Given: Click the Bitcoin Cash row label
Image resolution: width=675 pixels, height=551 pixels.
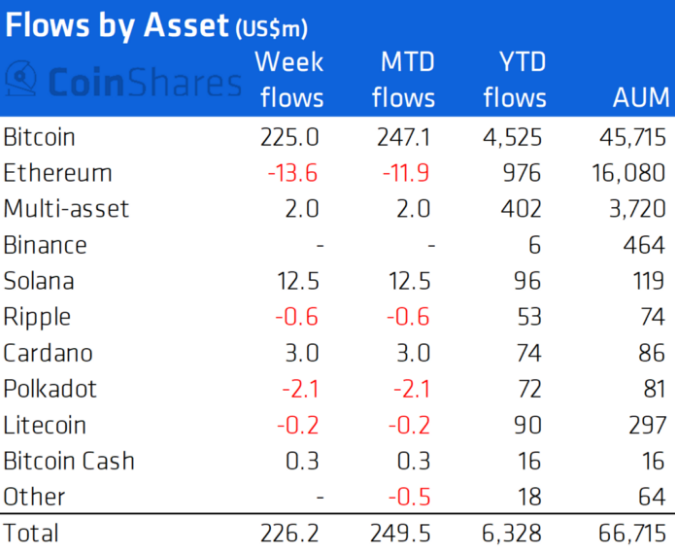Looking at the screenshot, I should pyautogui.click(x=68, y=461).
